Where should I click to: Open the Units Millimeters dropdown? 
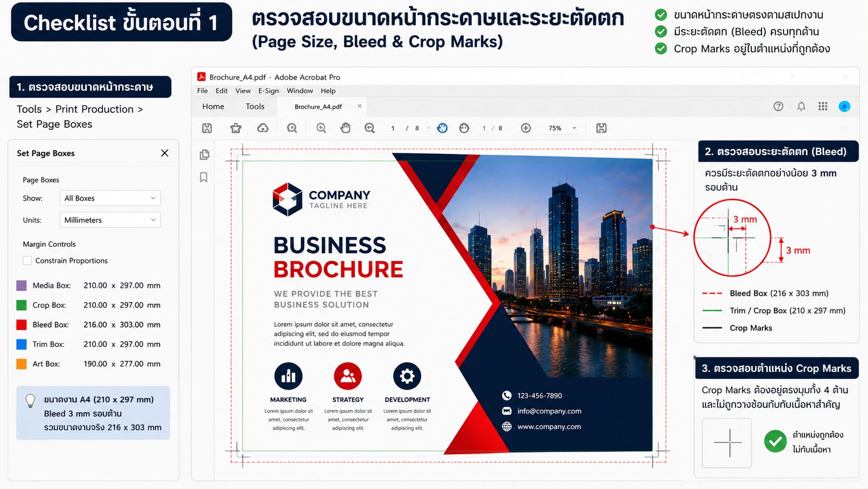point(110,220)
